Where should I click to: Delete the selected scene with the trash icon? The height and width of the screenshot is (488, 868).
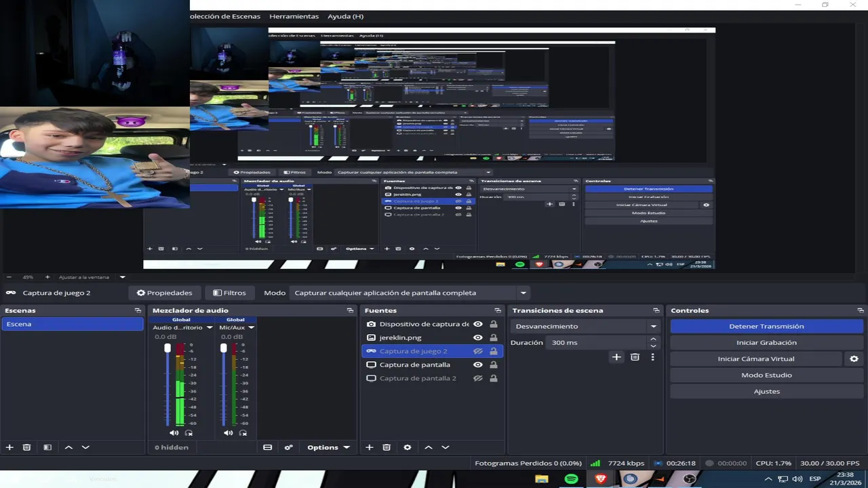tap(27, 447)
